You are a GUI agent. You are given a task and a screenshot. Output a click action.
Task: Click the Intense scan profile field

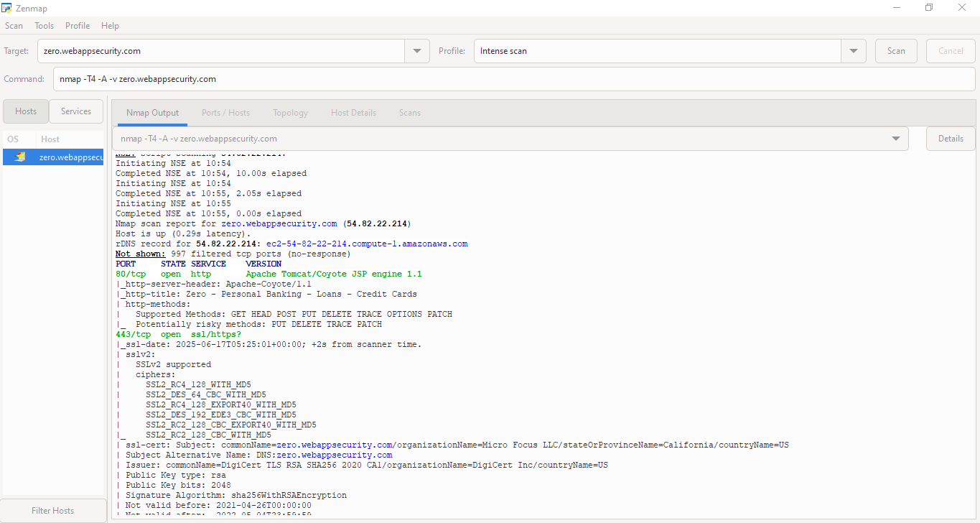[x=657, y=51]
